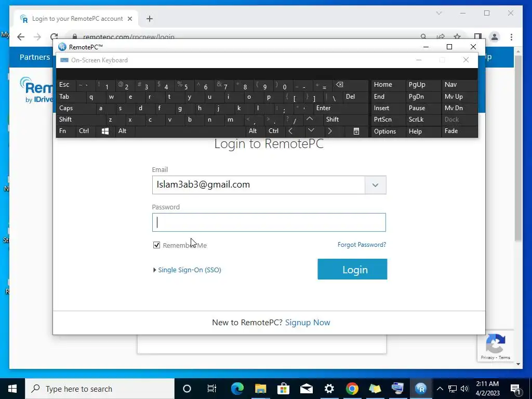Open File Explorer from the taskbar
This screenshot has width=532, height=399.
[261, 389]
